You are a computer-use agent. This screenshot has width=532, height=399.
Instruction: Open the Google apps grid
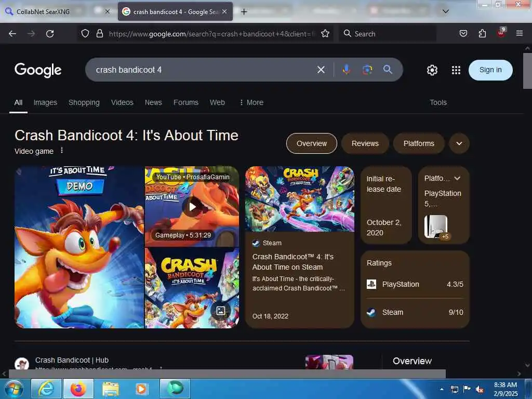pyautogui.click(x=456, y=70)
